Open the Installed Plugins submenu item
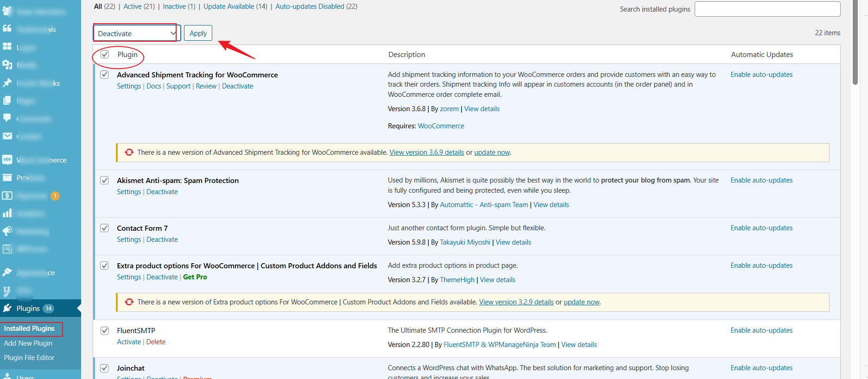Screen dimensions: 868x379 click(x=29, y=328)
